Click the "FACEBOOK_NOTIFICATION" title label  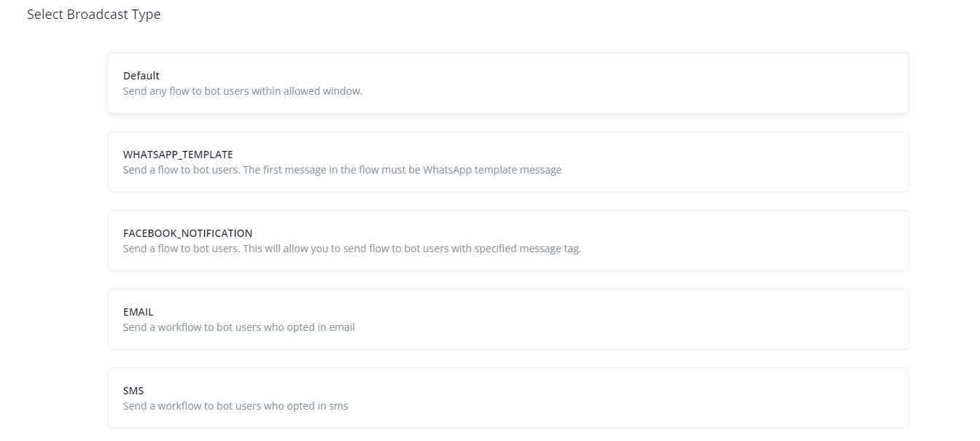pos(187,233)
